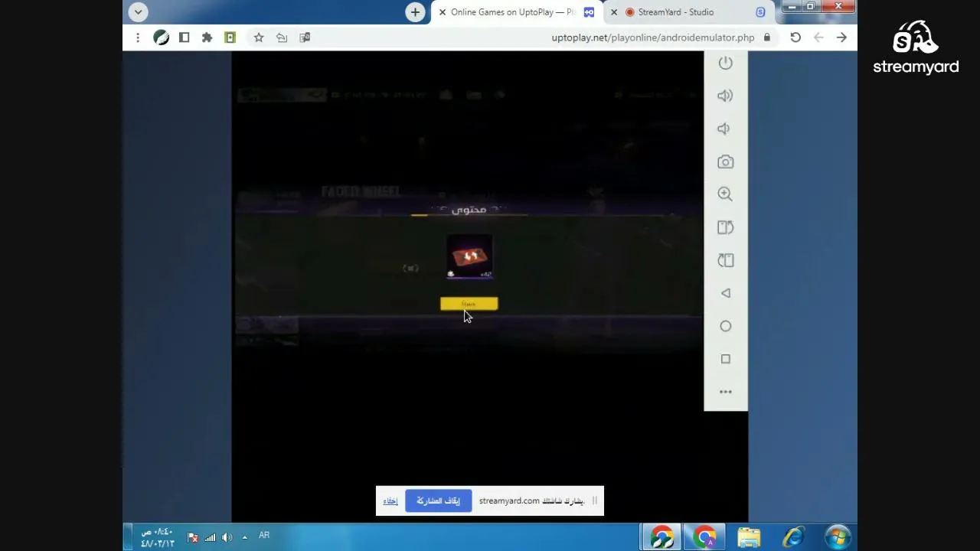Click the address bar URL uptoplay.net
The width and height of the screenshot is (980, 551).
click(x=653, y=37)
